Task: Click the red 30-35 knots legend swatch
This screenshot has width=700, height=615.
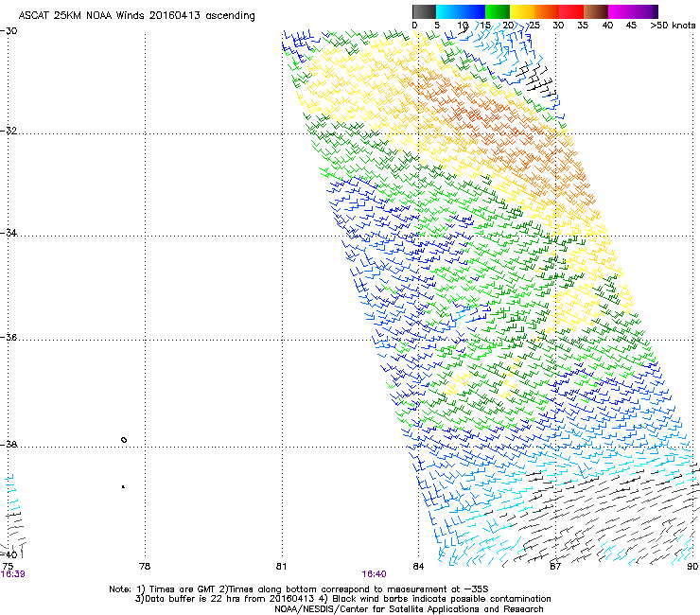Action: tap(571, 11)
